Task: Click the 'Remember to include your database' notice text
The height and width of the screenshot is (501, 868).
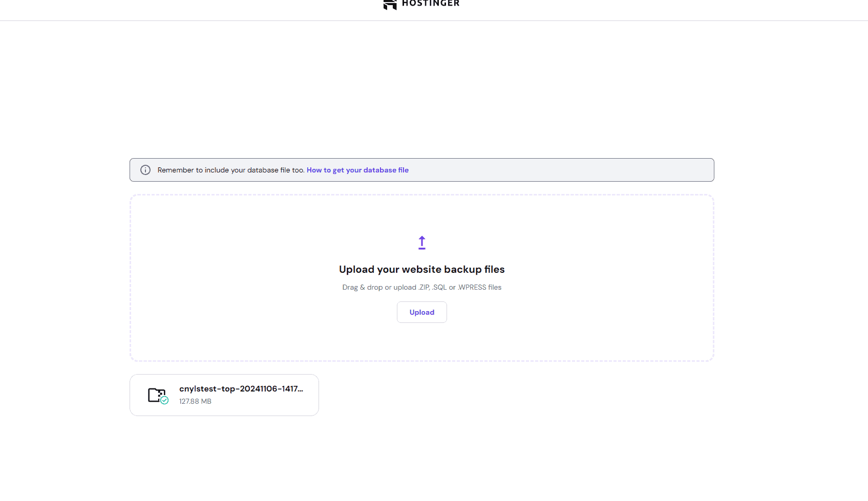Action: pyautogui.click(x=230, y=170)
